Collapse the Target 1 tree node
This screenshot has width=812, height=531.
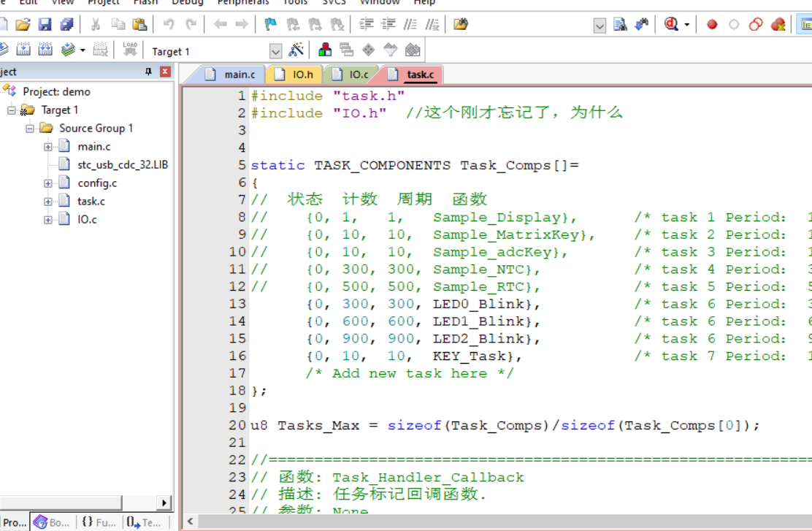pyautogui.click(x=12, y=110)
